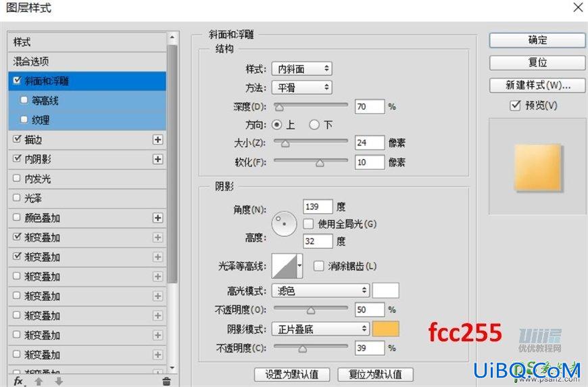
Task: Click the 软化 value field showing 10
Action: 370,162
